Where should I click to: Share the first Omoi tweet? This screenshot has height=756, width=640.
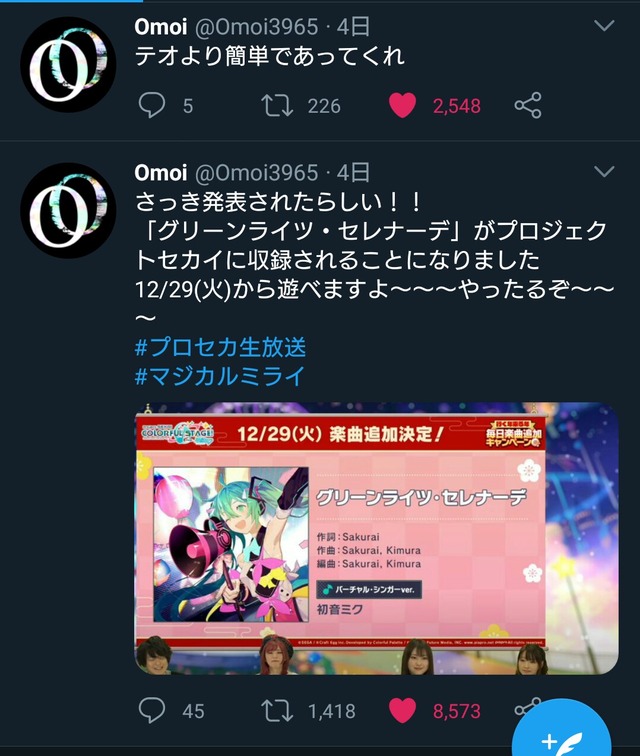pos(528,106)
